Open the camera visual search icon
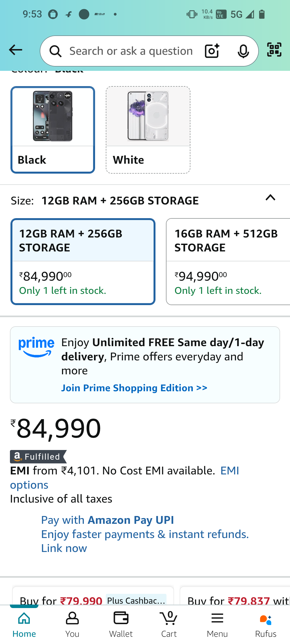Image resolution: width=290 pixels, height=644 pixels. click(212, 51)
